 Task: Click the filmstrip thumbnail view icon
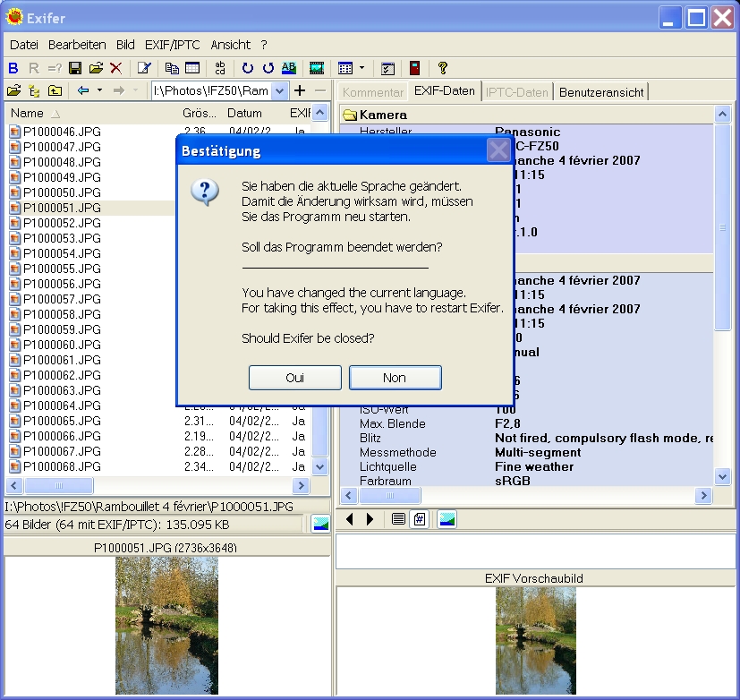317,68
